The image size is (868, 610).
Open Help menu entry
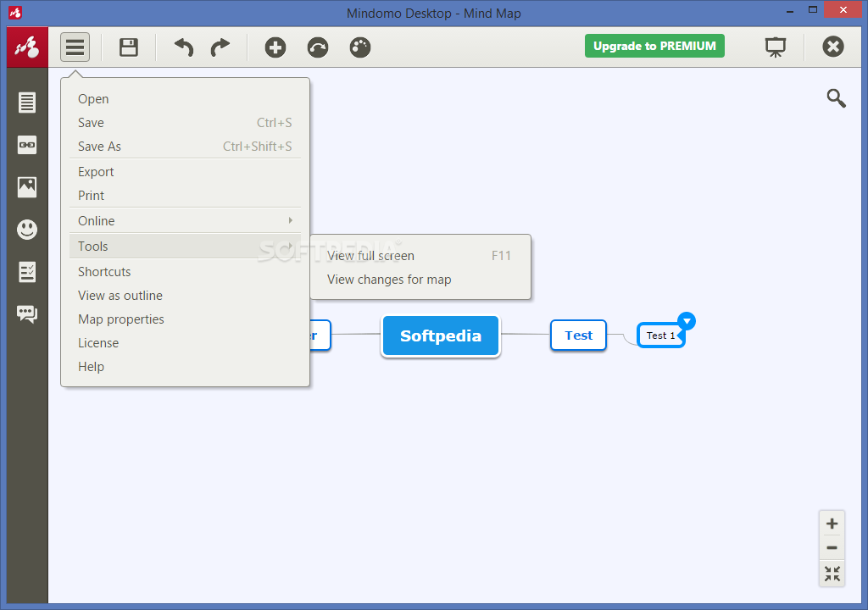tap(185, 367)
